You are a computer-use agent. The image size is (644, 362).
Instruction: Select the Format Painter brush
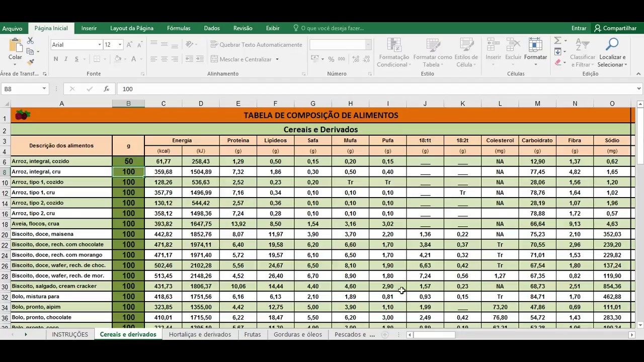pyautogui.click(x=30, y=62)
